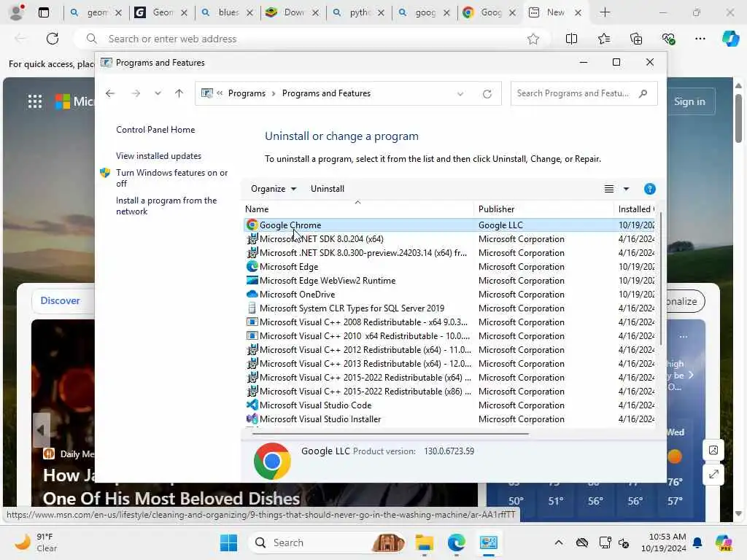
Task: Click the Google Chrome icon in the program list
Action: tap(252, 225)
